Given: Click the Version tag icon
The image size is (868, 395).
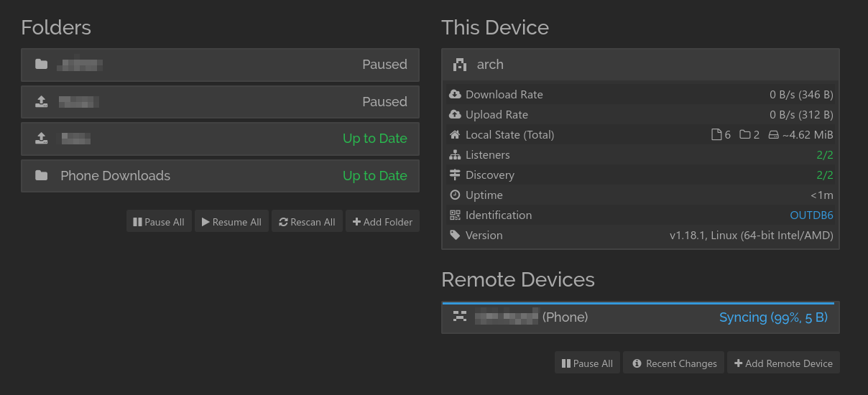Looking at the screenshot, I should [x=455, y=236].
